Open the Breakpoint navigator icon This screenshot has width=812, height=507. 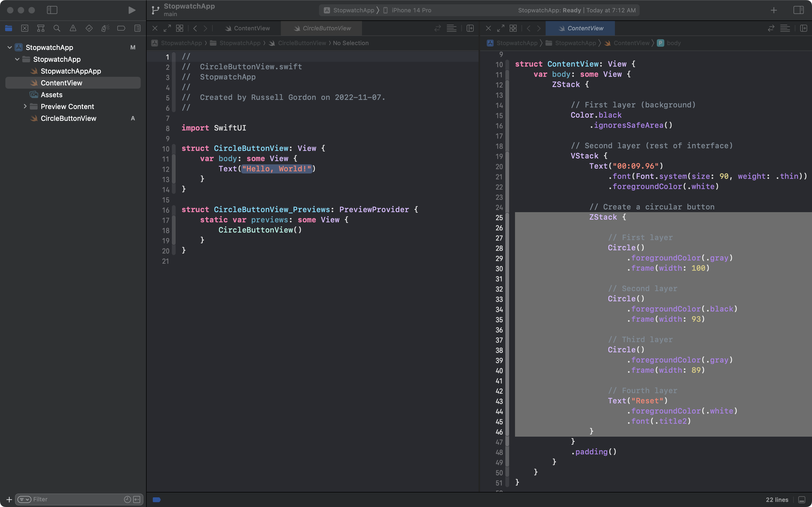[121, 28]
